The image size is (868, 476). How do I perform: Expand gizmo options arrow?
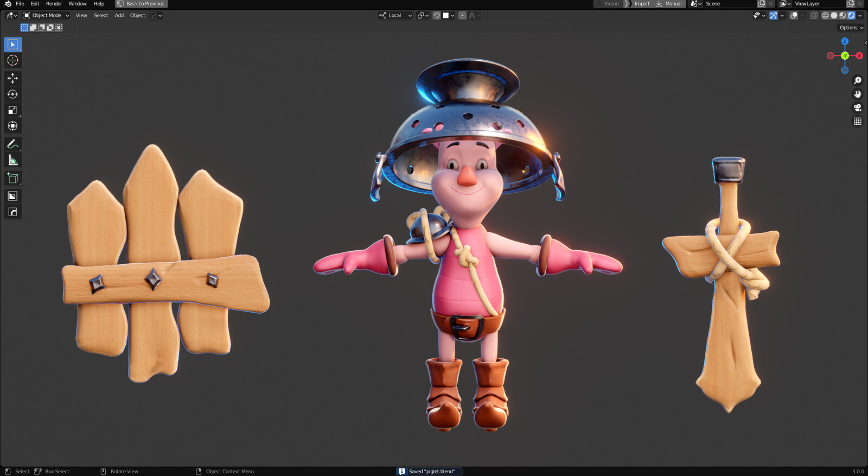click(782, 16)
